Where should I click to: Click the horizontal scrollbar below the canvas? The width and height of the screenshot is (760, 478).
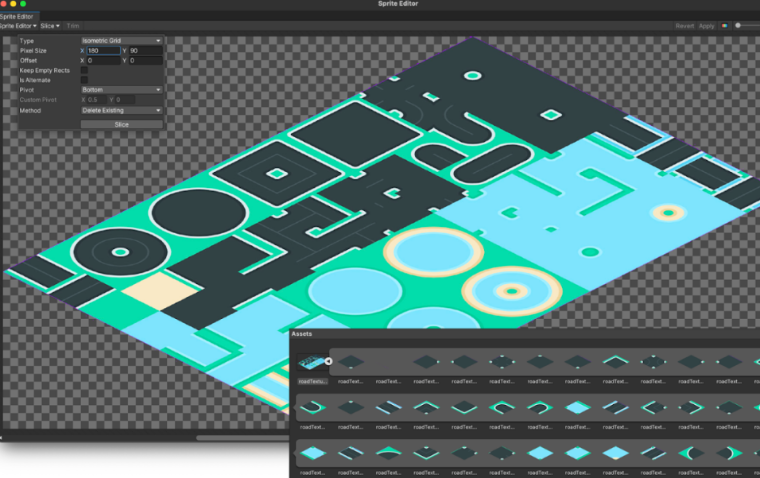point(242,438)
